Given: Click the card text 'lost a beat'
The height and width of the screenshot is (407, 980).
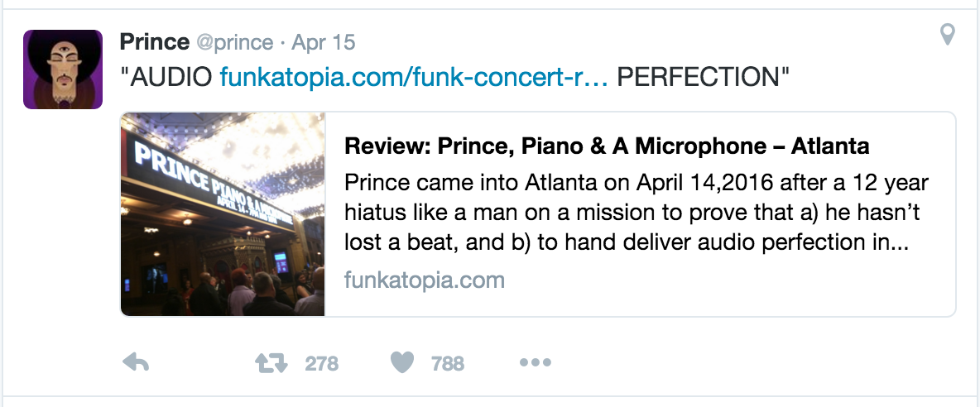Looking at the screenshot, I should click(x=396, y=241).
